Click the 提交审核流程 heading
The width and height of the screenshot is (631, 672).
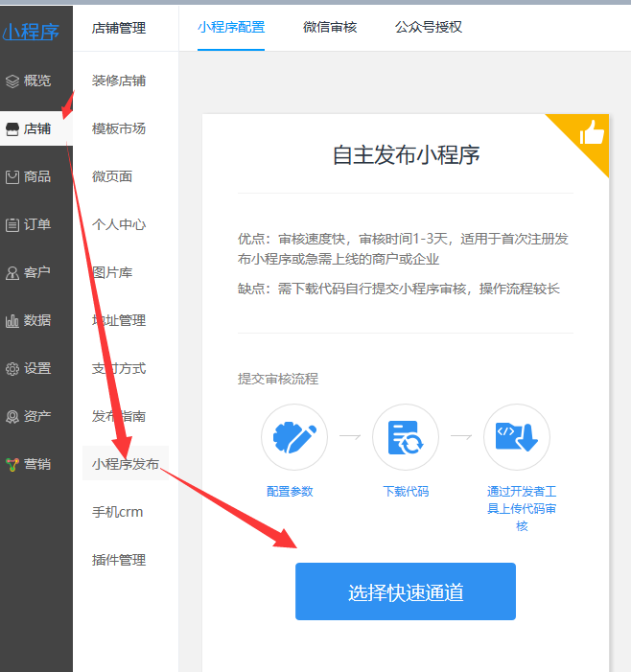tap(278, 379)
